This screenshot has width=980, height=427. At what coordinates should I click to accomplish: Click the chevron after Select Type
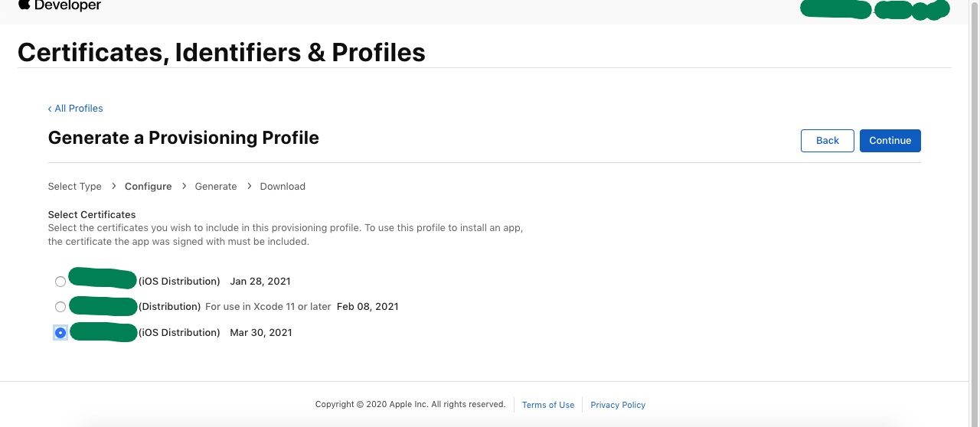coord(113,186)
